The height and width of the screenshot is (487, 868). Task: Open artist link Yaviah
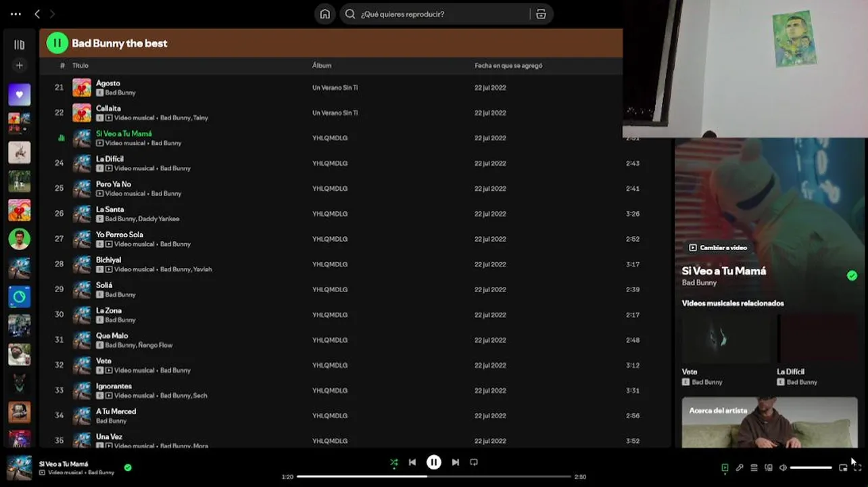202,269
